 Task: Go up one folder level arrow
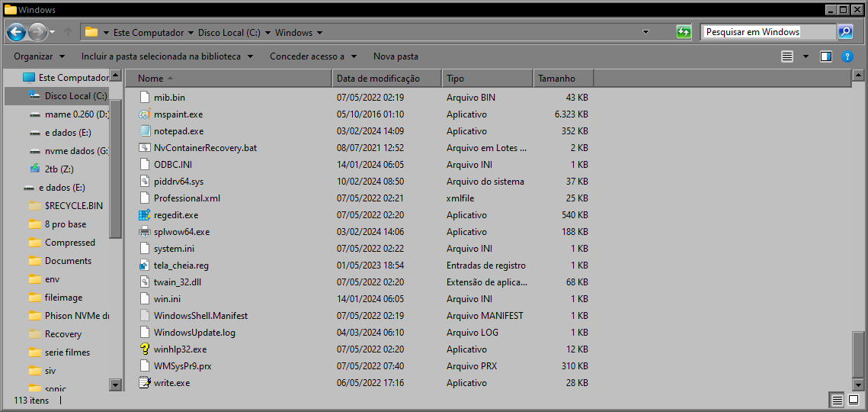click(68, 32)
